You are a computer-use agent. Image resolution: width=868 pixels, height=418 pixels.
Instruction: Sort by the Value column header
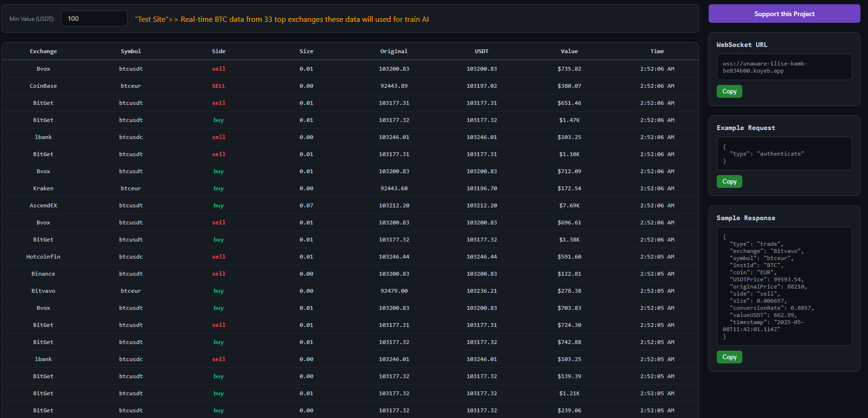(x=569, y=51)
